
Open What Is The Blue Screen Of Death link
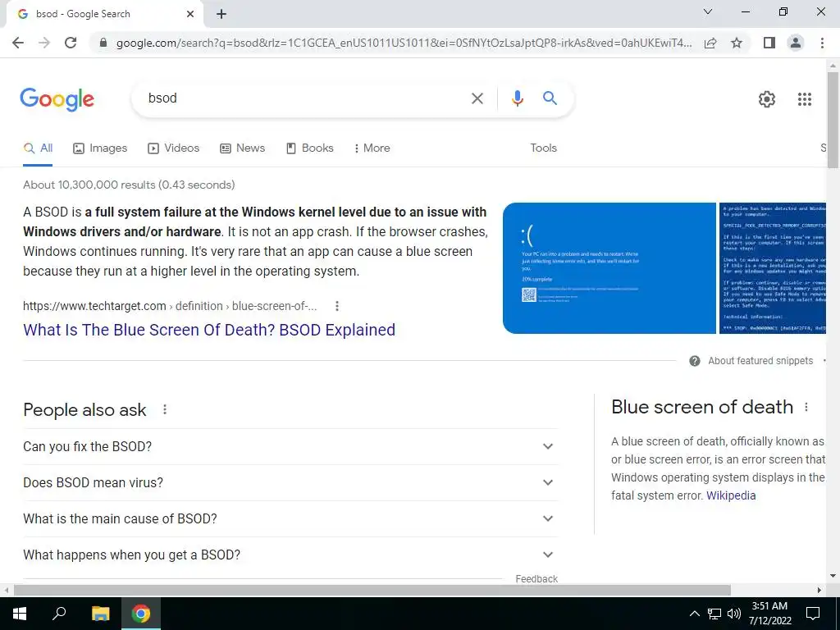click(209, 330)
